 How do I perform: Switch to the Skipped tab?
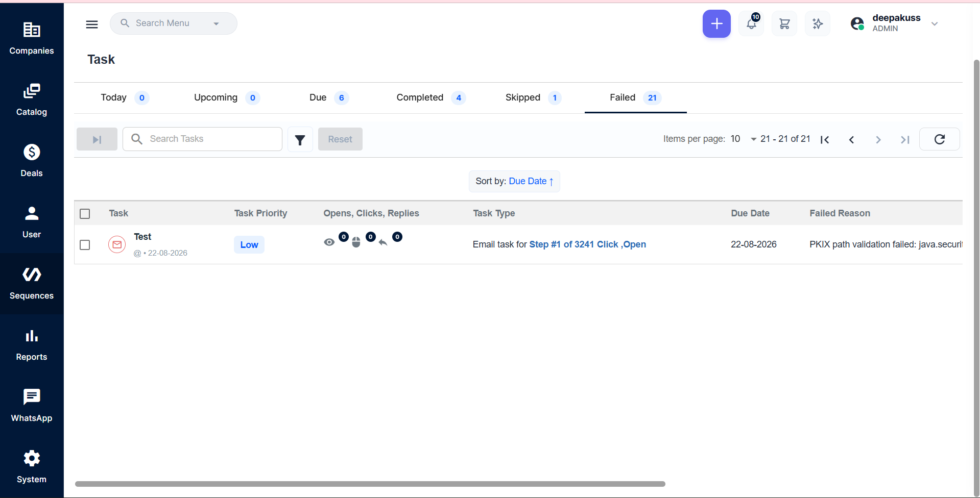[533, 97]
